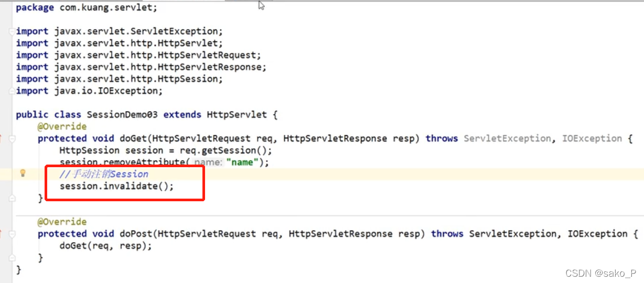Click import javax.servlet.http.HttpSession line
Viewport: 644px width, 283px height.
120,79
